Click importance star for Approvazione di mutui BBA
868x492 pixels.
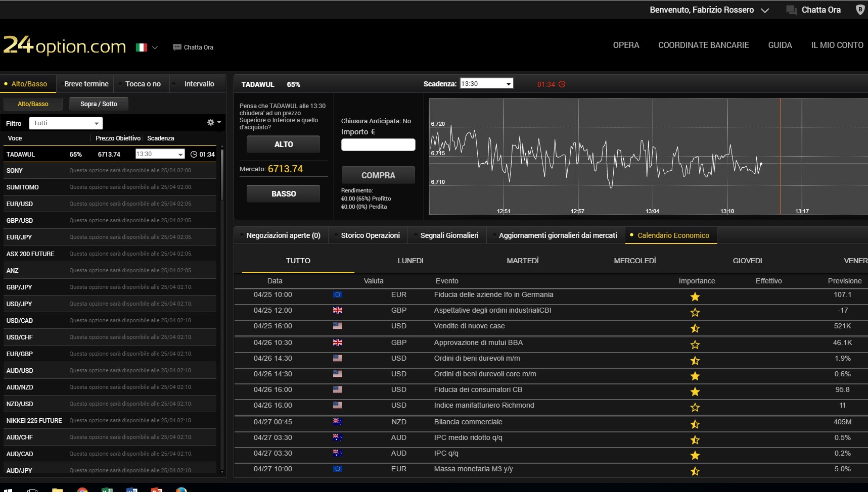695,345
